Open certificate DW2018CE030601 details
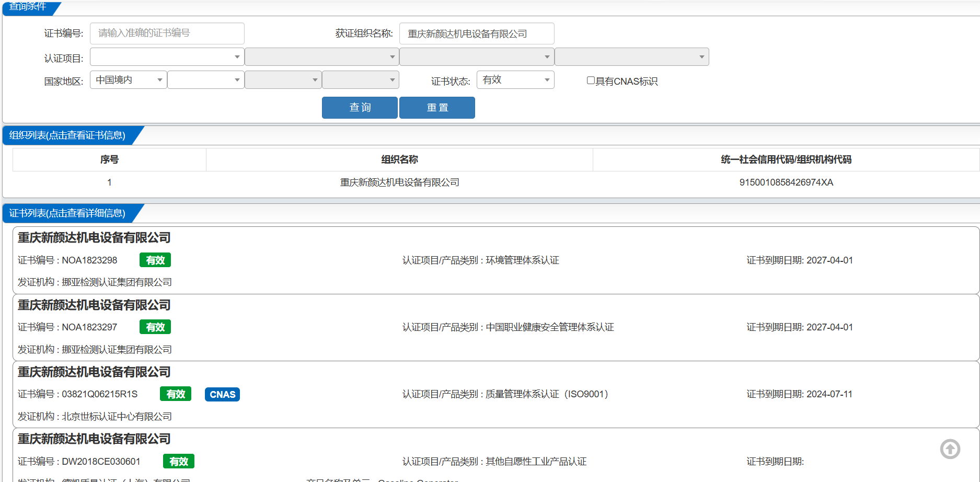Image resolution: width=980 pixels, height=482 pixels. point(496,455)
